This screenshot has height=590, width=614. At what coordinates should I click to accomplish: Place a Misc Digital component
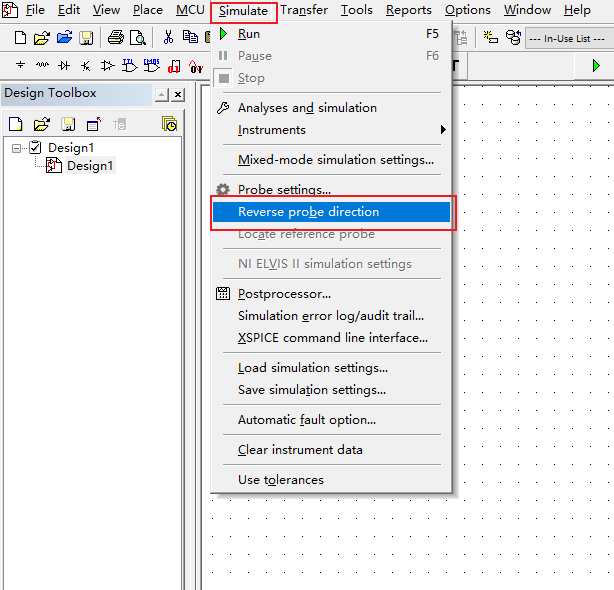click(x=174, y=67)
